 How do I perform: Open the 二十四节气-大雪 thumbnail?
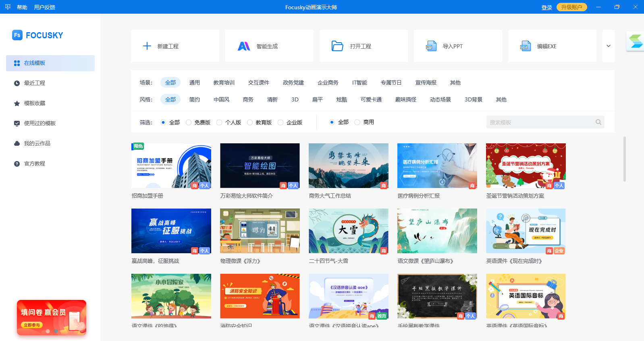349,231
